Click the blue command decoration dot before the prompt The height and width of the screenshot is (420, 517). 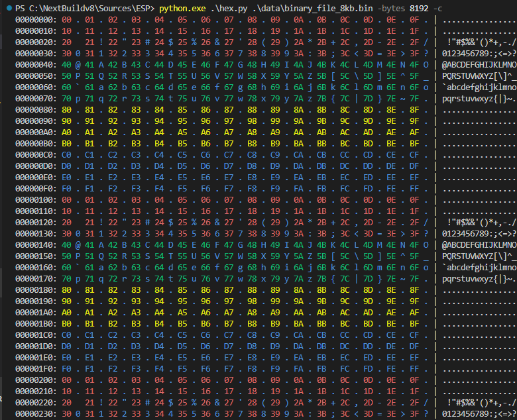(x=9, y=8)
